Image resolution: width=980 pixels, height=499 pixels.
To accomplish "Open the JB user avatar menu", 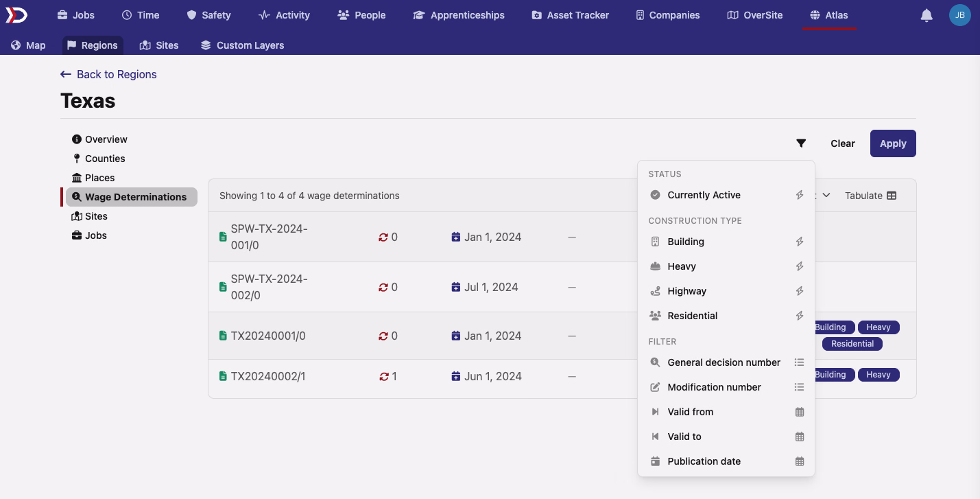I will [959, 15].
